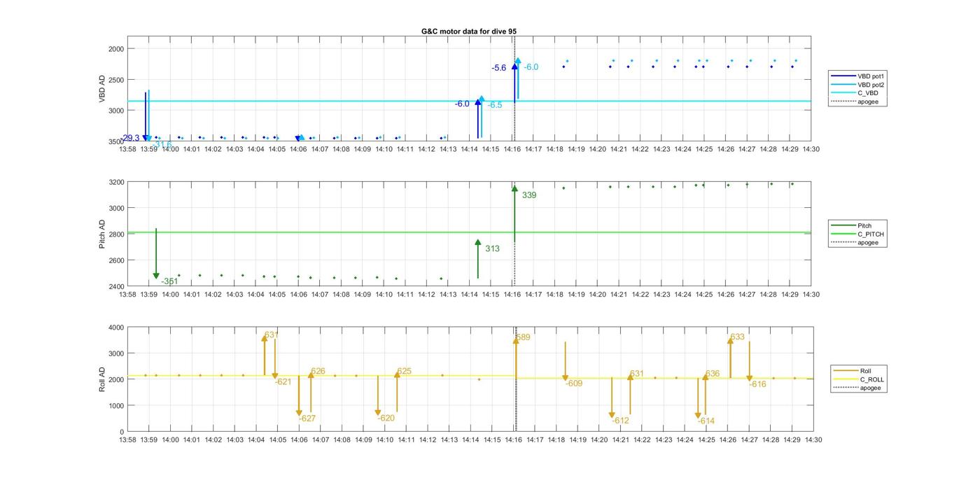Click the '2600' tick on Pitch axis
980x485 pixels.
click(115, 260)
